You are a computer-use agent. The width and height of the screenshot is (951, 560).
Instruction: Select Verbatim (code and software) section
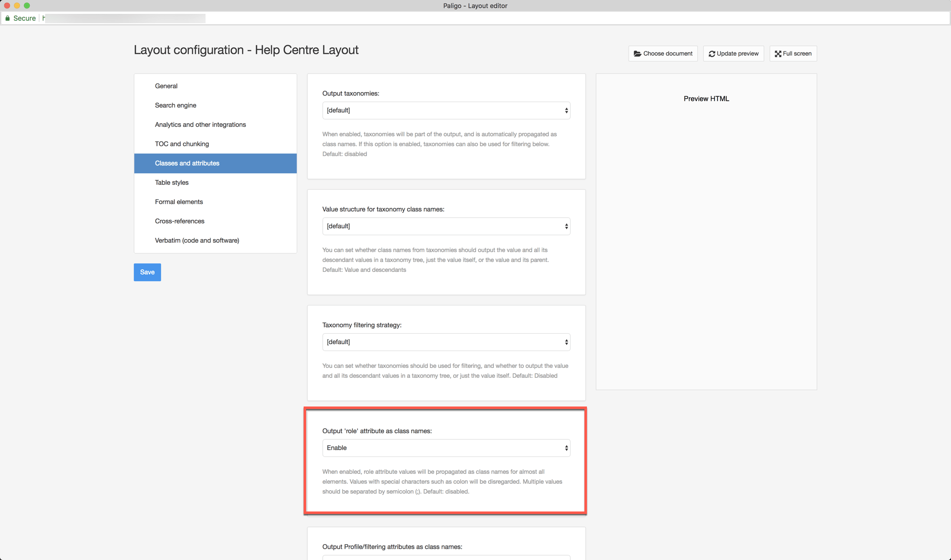[197, 241]
